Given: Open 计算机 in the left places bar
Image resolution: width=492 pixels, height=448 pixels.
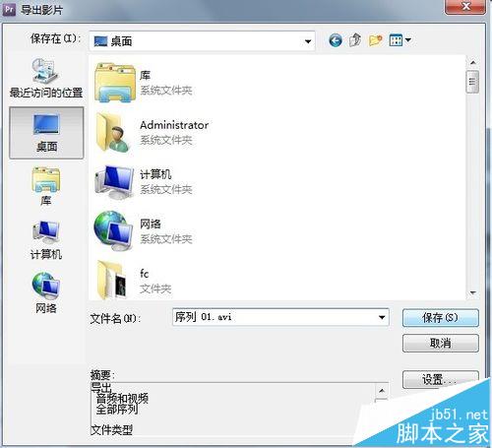Looking at the screenshot, I should (x=46, y=240).
